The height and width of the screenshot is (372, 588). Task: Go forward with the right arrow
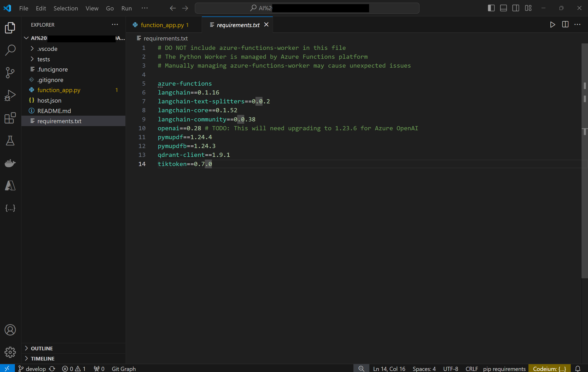pyautogui.click(x=185, y=8)
